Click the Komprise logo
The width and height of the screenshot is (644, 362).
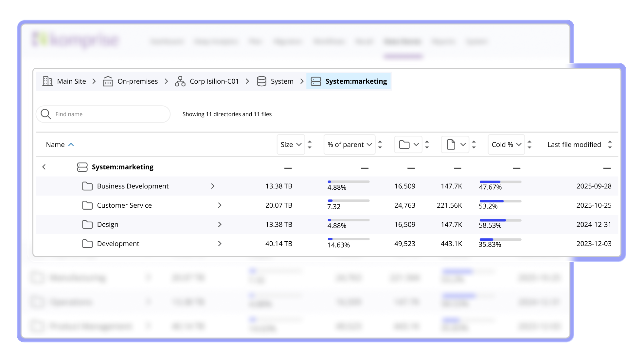76,40
